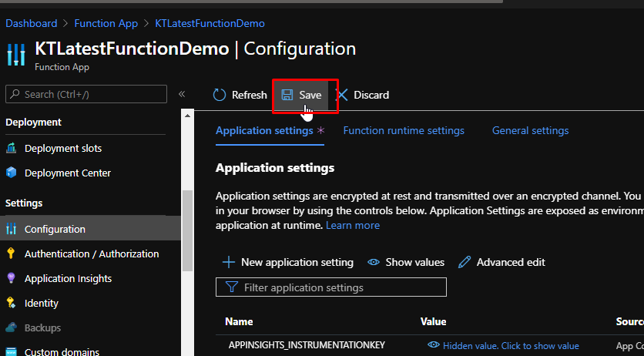Click the Custom domains icon
Screen dimensions: 644x356
(12, 352)
